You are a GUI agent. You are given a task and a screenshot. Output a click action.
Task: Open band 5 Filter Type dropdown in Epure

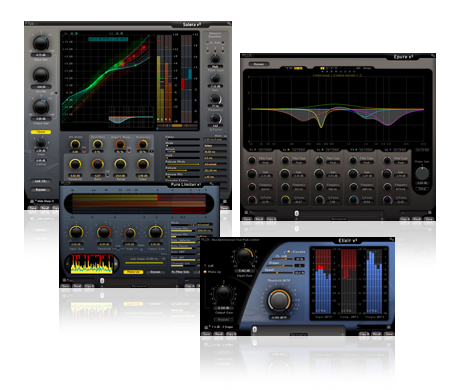click(401, 162)
